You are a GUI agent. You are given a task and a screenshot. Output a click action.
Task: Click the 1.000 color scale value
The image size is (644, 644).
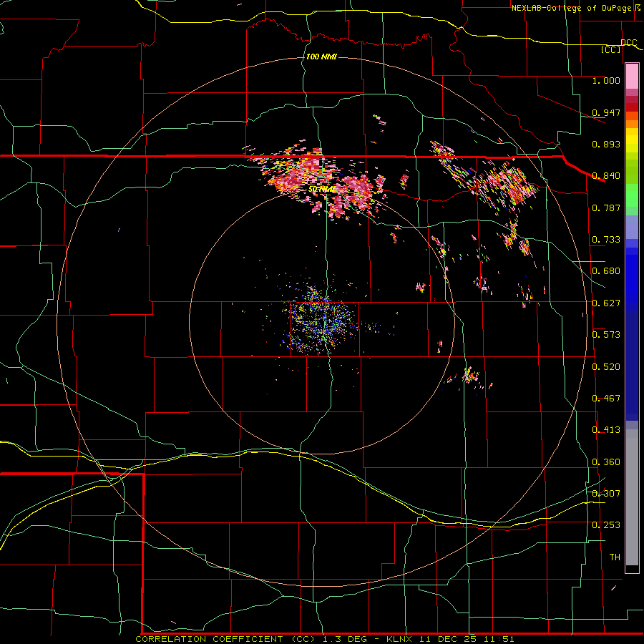click(x=606, y=80)
